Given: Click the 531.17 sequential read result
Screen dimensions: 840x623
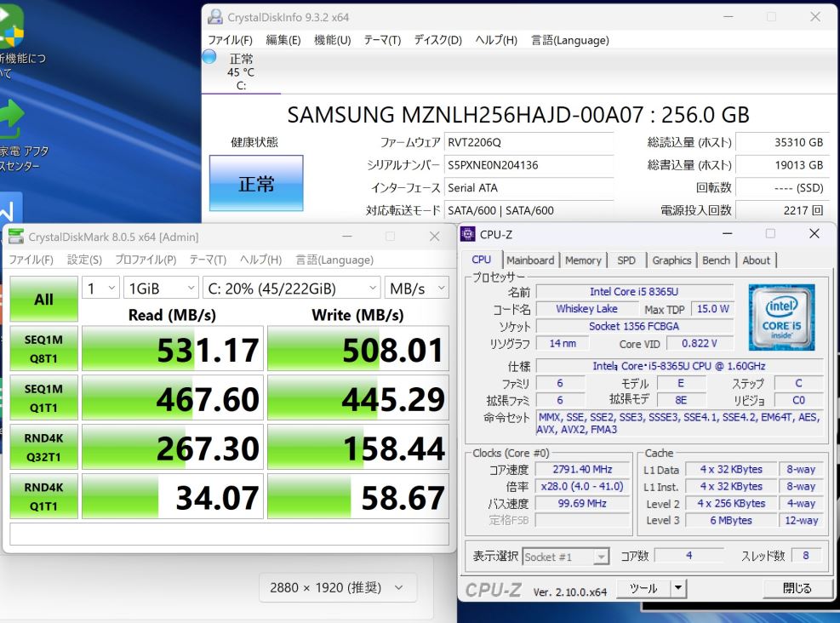Looking at the screenshot, I should (173, 349).
